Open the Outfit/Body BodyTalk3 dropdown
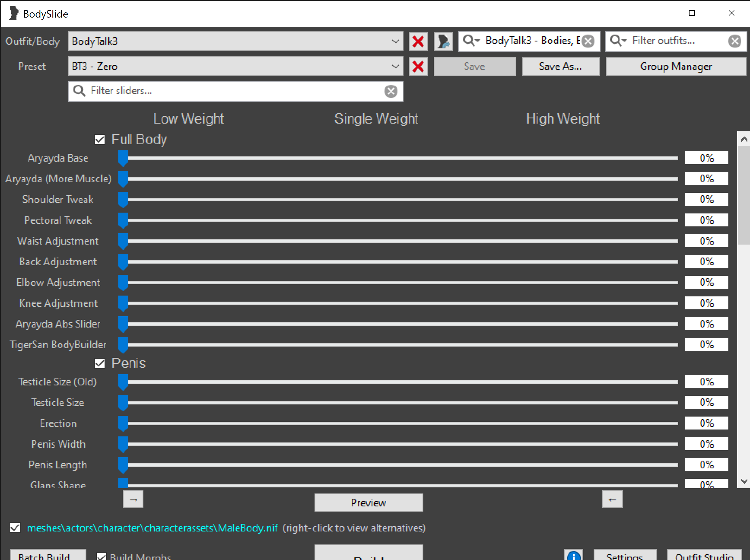Screen dimensions: 750x560 (395, 41)
